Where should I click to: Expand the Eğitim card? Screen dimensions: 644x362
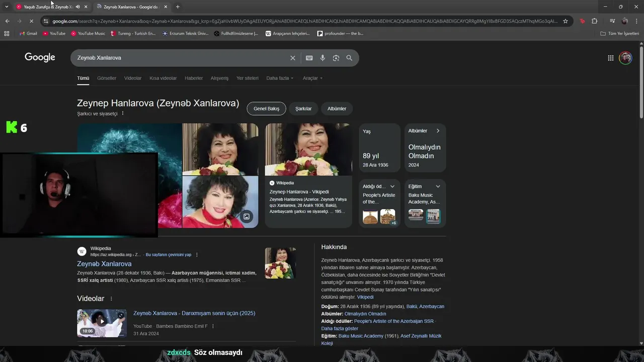pos(438,187)
